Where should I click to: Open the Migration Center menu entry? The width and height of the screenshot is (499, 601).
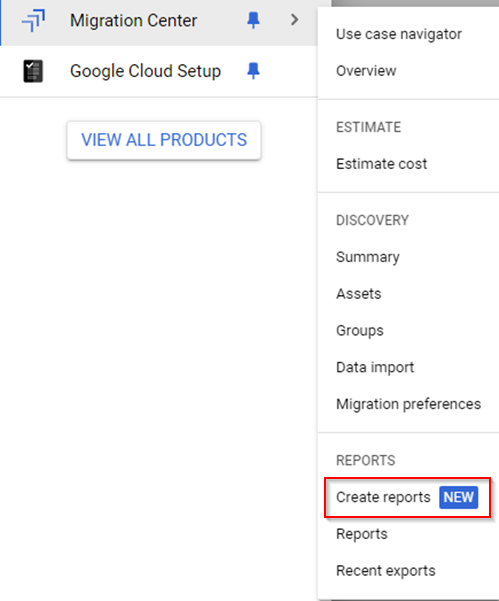click(133, 20)
